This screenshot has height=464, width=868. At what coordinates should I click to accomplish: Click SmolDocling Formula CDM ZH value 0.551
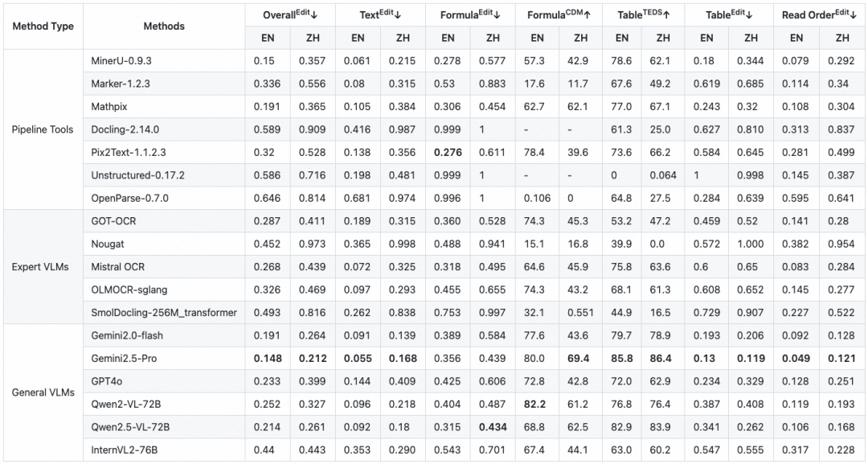(580, 313)
